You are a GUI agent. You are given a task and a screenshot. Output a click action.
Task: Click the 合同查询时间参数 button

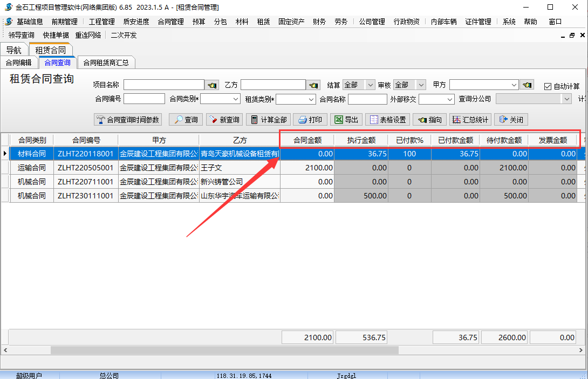click(x=128, y=120)
